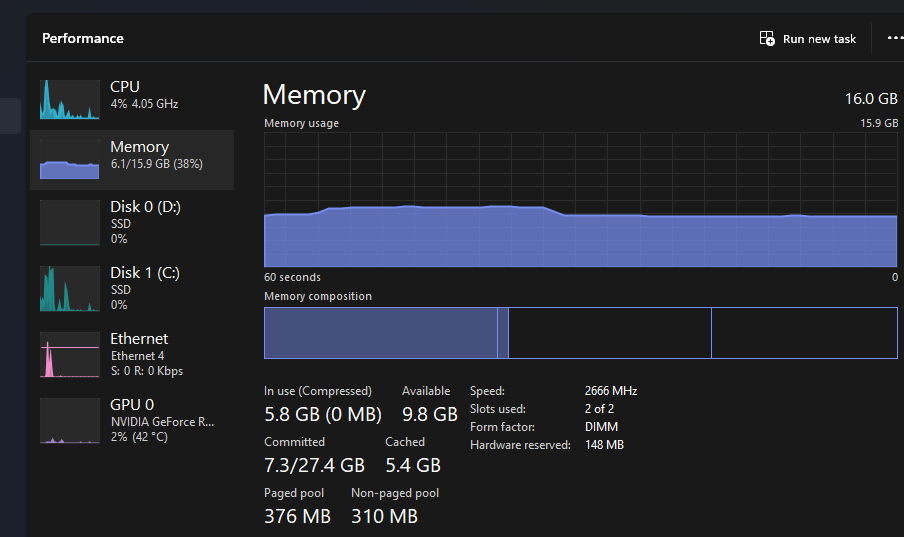Select the GPU 0 mini graph
This screenshot has height=537, width=904.
[70, 420]
